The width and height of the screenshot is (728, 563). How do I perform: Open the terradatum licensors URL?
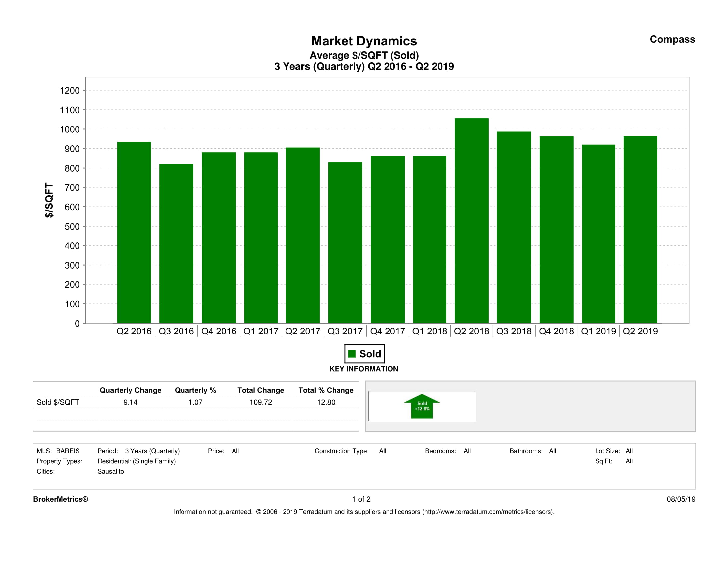488,512
